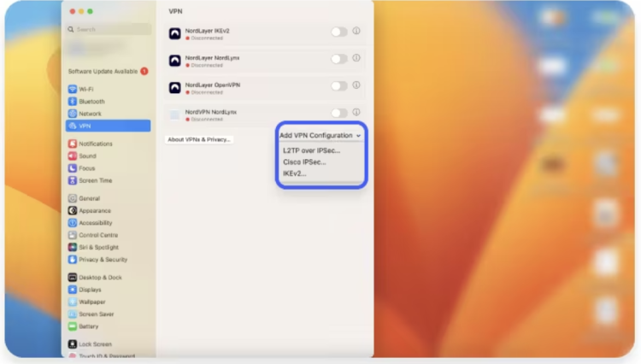The width and height of the screenshot is (641, 364).
Task: Click Software Update Available notice
Action: (x=108, y=71)
